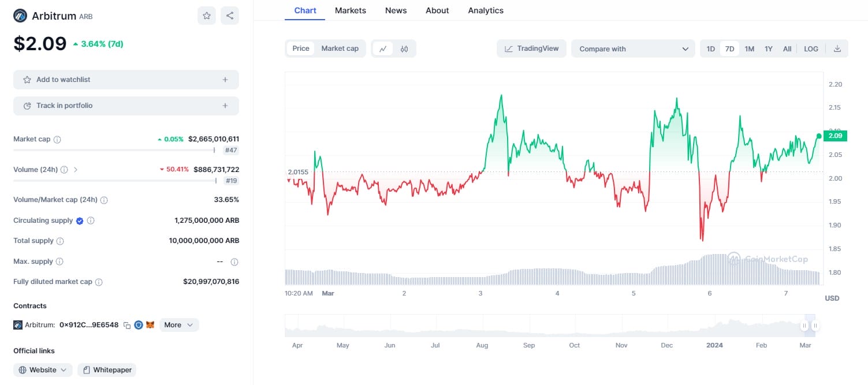868x385 pixels.
Task: Click the right handle of range slider
Action: coord(815,326)
